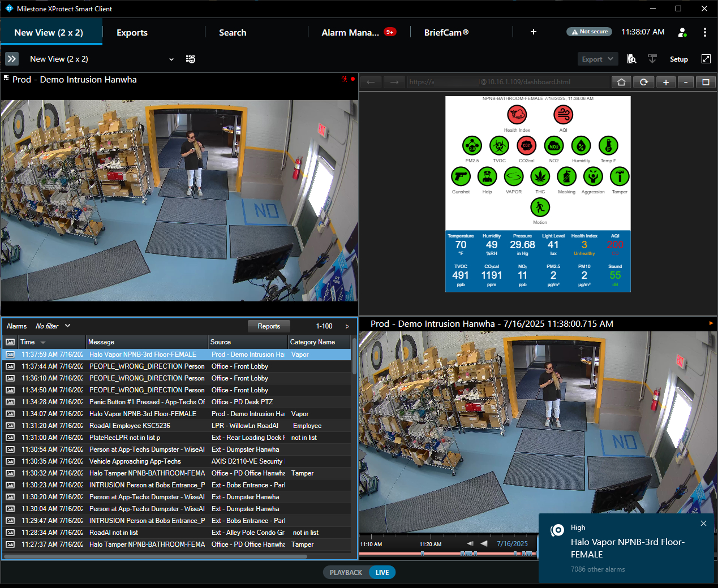Click the TVOC biohazard sensor icon

coord(499,146)
